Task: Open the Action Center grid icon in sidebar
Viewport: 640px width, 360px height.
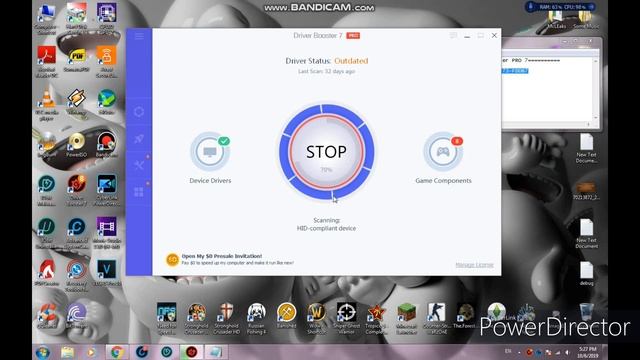Action: pyautogui.click(x=139, y=192)
